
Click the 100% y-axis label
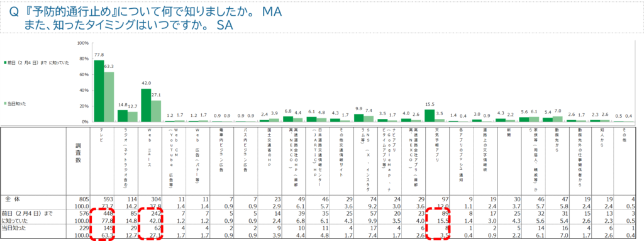(x=84, y=43)
